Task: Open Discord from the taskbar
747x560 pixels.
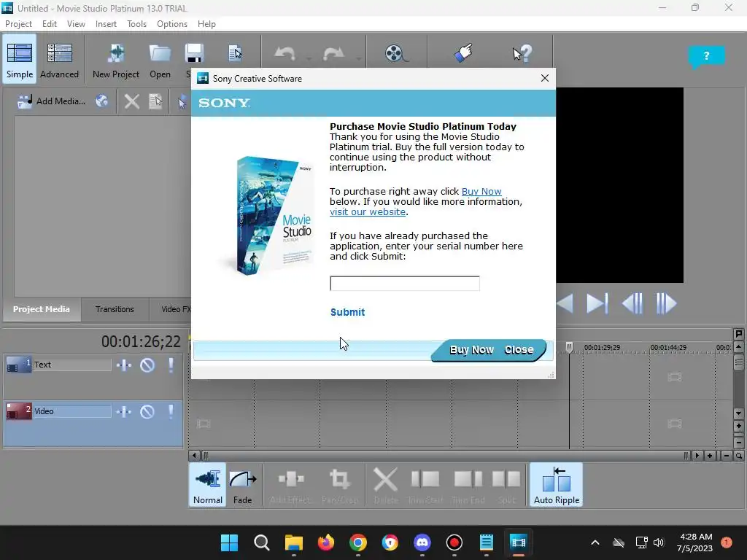Action: (422, 542)
